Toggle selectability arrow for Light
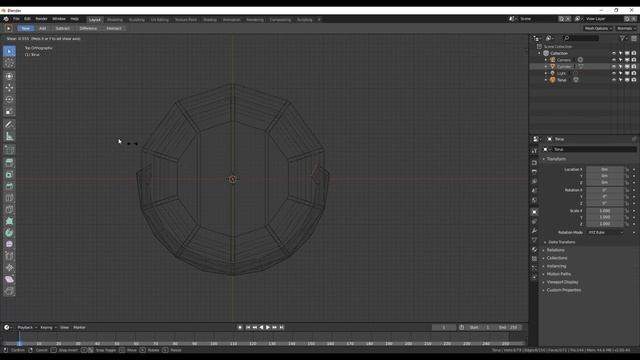This screenshot has height=360, width=640. (620, 73)
